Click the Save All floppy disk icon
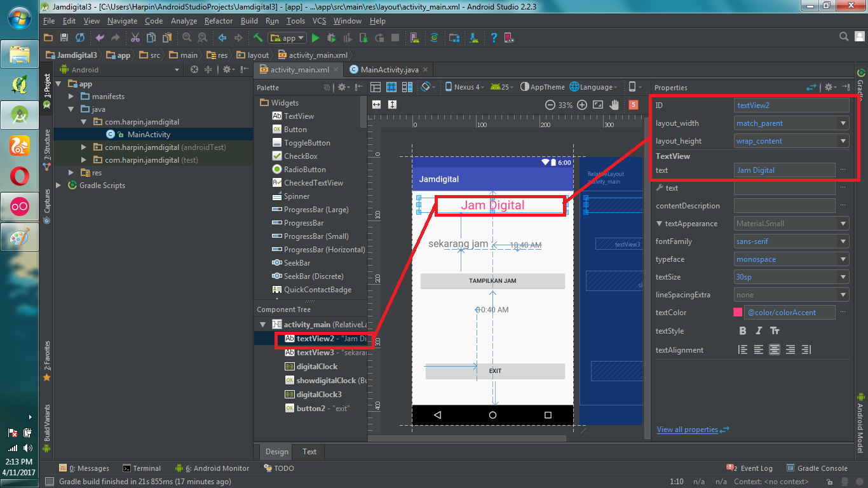Viewport: 868px width, 488px height. click(64, 38)
